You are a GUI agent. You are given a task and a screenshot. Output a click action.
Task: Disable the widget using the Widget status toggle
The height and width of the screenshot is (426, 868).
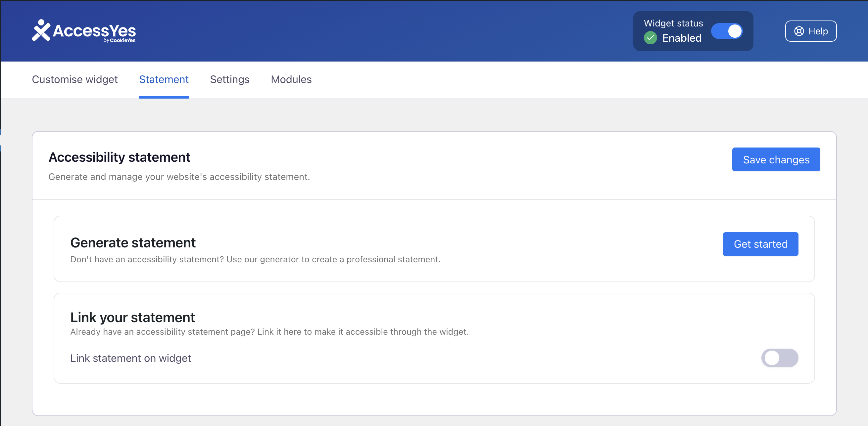point(727,31)
